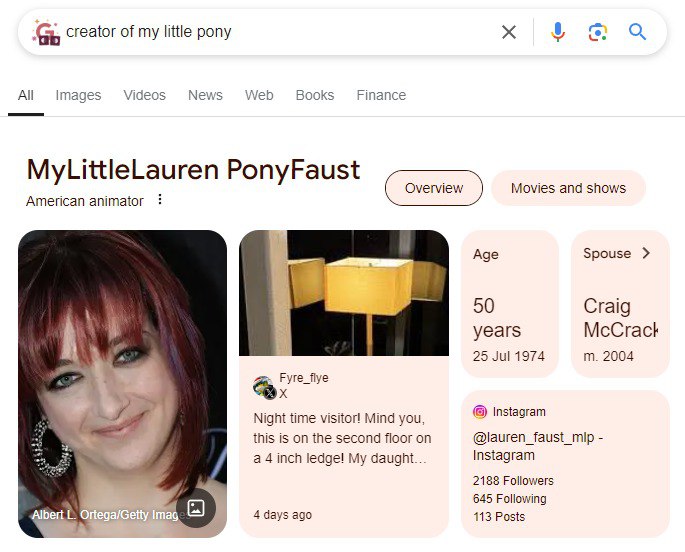Expand Spouse card with chevron arrow
Screen dimensions: 685x552
tap(646, 253)
